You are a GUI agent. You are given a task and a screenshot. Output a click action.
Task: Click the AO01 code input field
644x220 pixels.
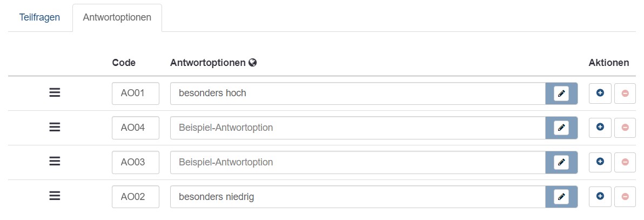pyautogui.click(x=135, y=94)
